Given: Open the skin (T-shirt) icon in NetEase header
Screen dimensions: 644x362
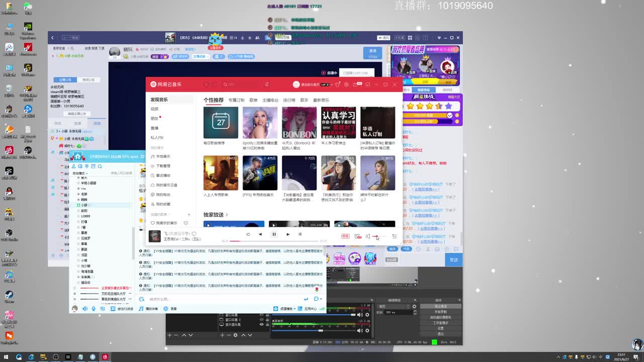Looking at the screenshot, I should tap(338, 84).
